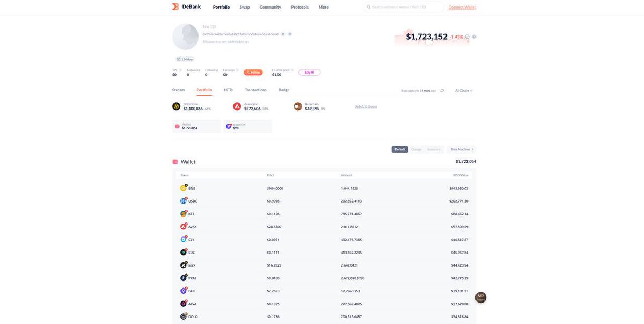Switch the view toggle to Change

[416, 149]
